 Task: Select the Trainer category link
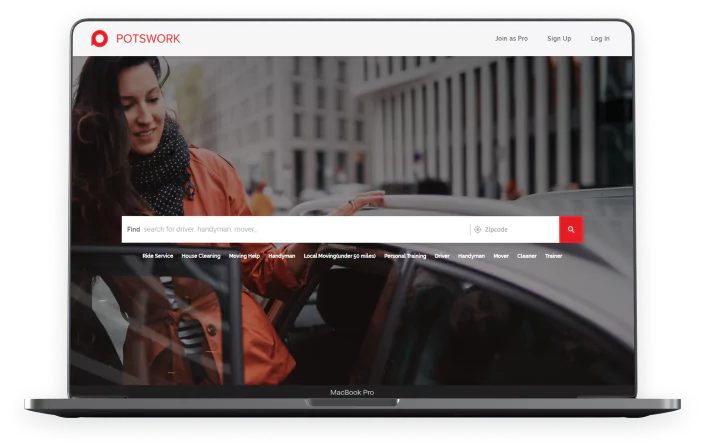554,256
